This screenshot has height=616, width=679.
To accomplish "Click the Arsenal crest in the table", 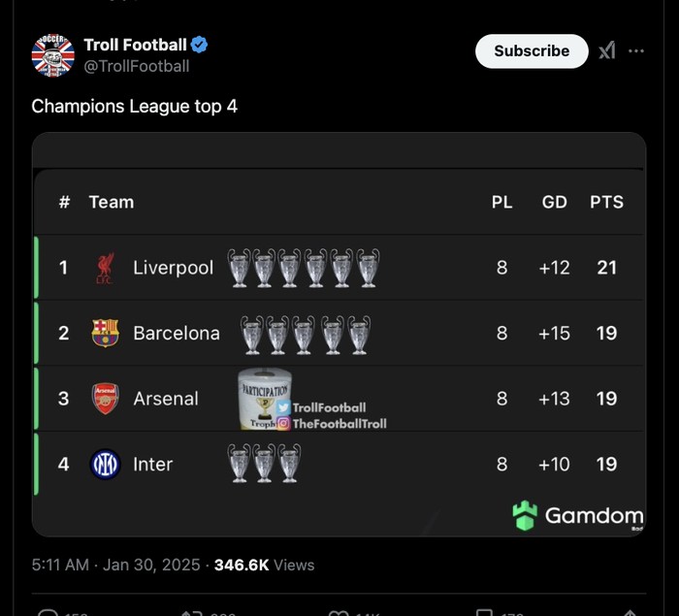I will (105, 398).
